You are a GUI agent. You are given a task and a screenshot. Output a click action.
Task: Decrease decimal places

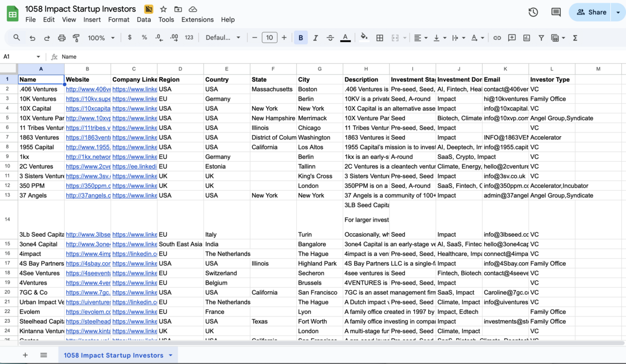tap(159, 38)
